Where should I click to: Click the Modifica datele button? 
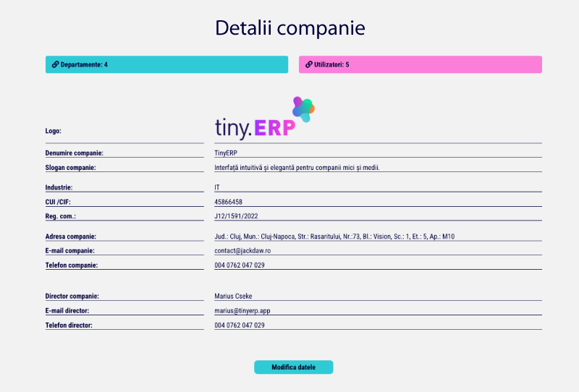click(294, 367)
